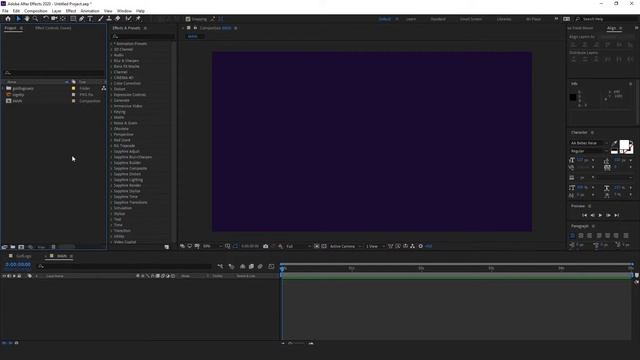The image size is (640, 360).
Task: Select the Eraser tool
Action: [118, 19]
